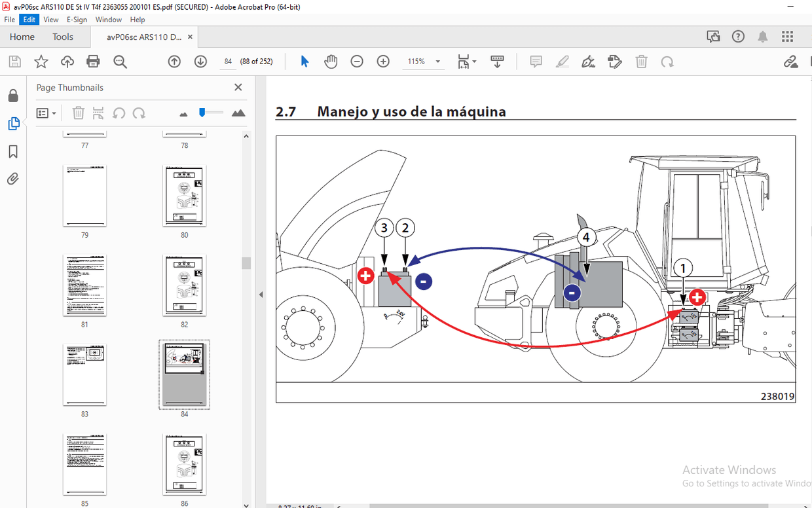Print the document
Screen dimensions: 812x508
[x=93, y=61]
